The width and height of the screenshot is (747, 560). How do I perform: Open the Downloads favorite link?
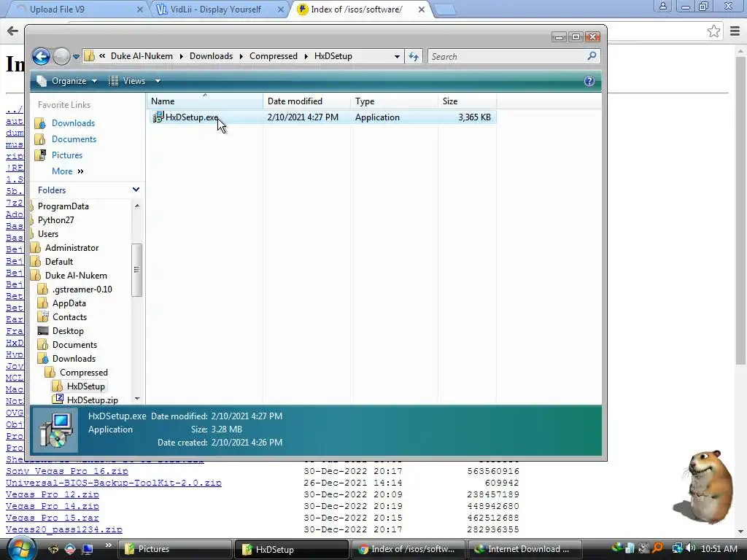pyautogui.click(x=74, y=122)
